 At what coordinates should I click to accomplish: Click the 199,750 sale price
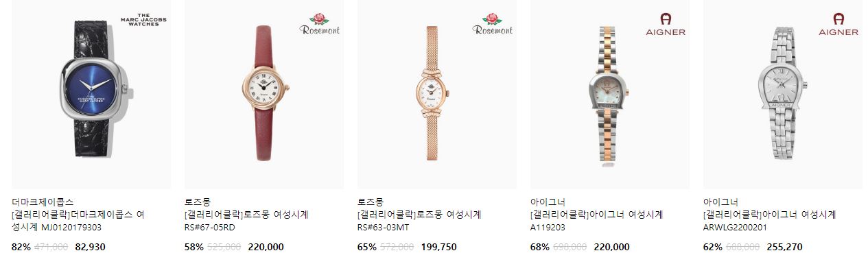coord(438,247)
